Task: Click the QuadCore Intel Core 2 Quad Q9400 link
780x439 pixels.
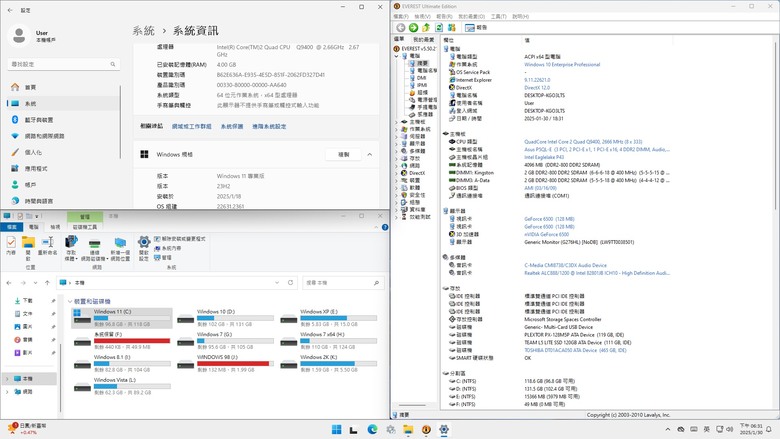Action: point(583,142)
